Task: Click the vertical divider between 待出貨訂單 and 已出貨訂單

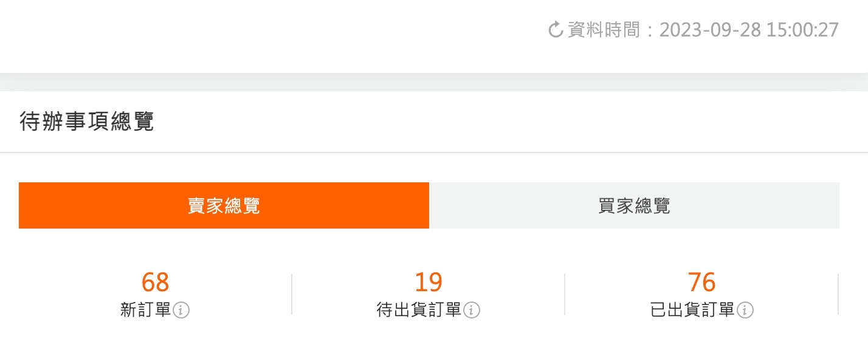Action: pos(565,294)
